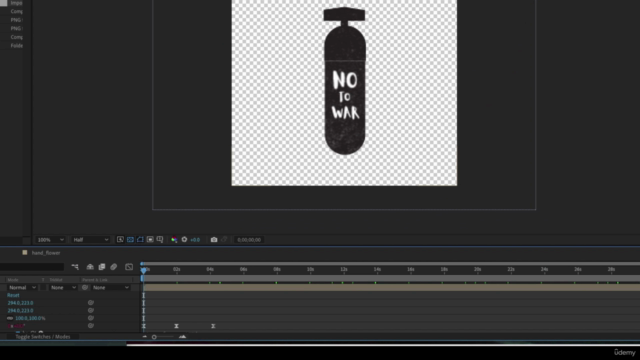Open the Half resolution dropdown
The width and height of the screenshot is (640, 360).
click(91, 240)
